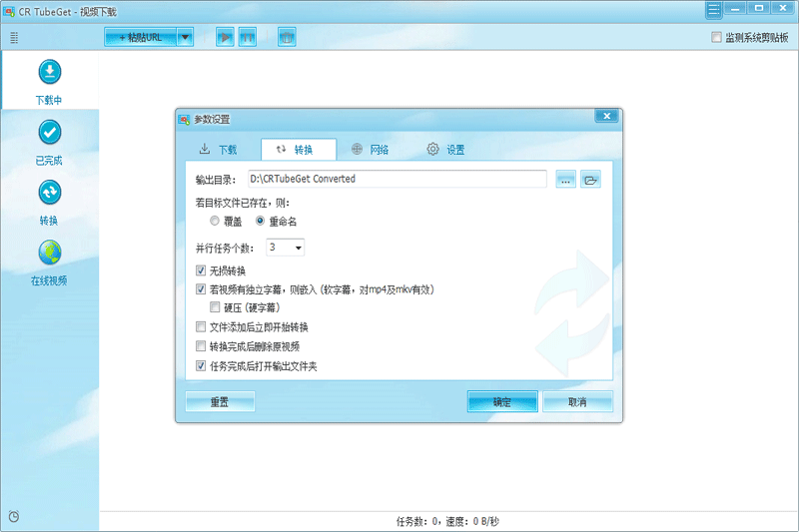Open the 并行任务个数 dropdown

(286, 248)
